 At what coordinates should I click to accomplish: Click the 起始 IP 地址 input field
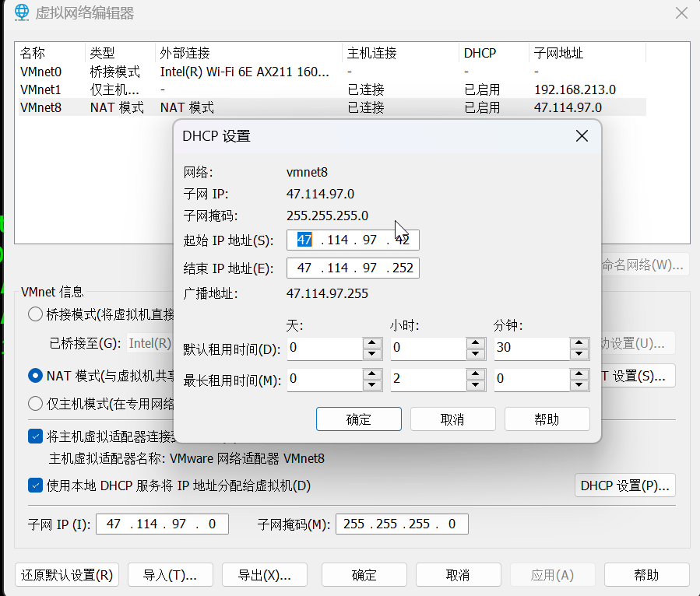pyautogui.click(x=353, y=240)
